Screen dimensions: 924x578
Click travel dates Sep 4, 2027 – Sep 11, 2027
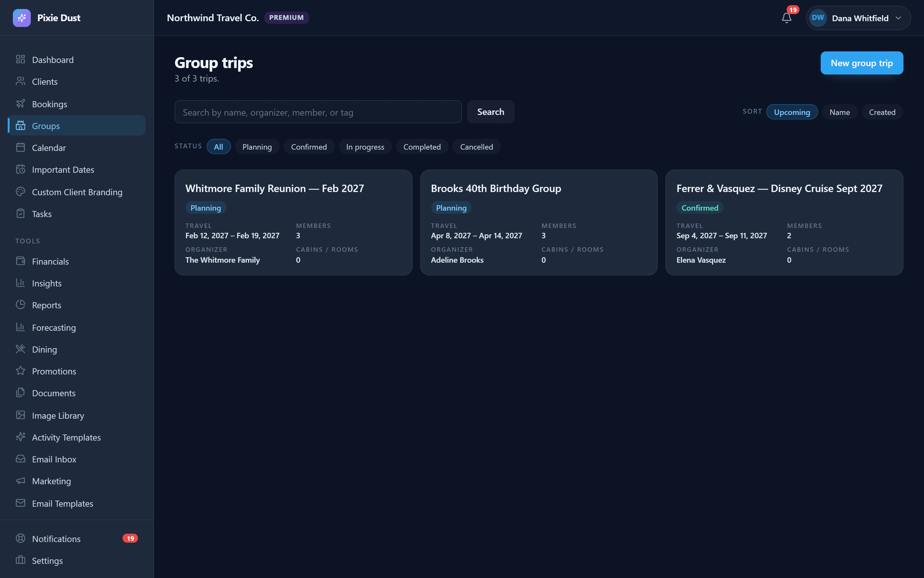click(722, 235)
